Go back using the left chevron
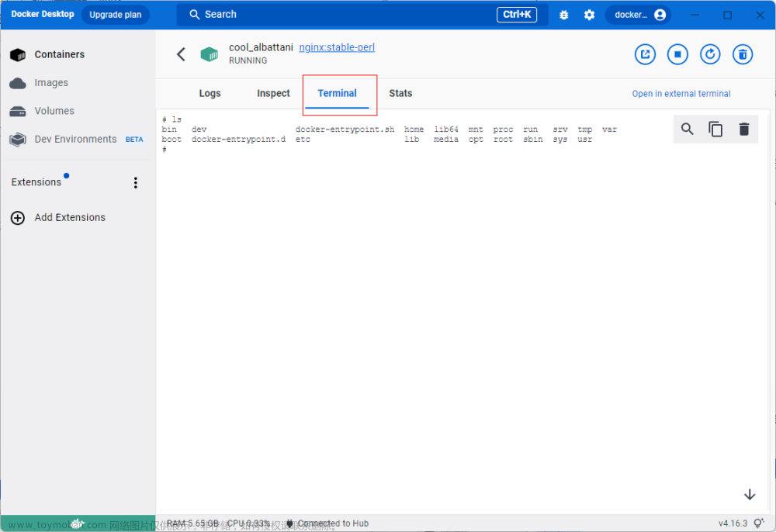This screenshot has width=776, height=532. coord(181,54)
